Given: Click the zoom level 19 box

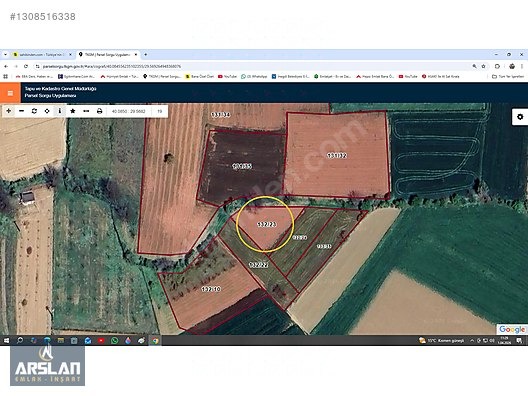Looking at the screenshot, I should tap(160, 111).
